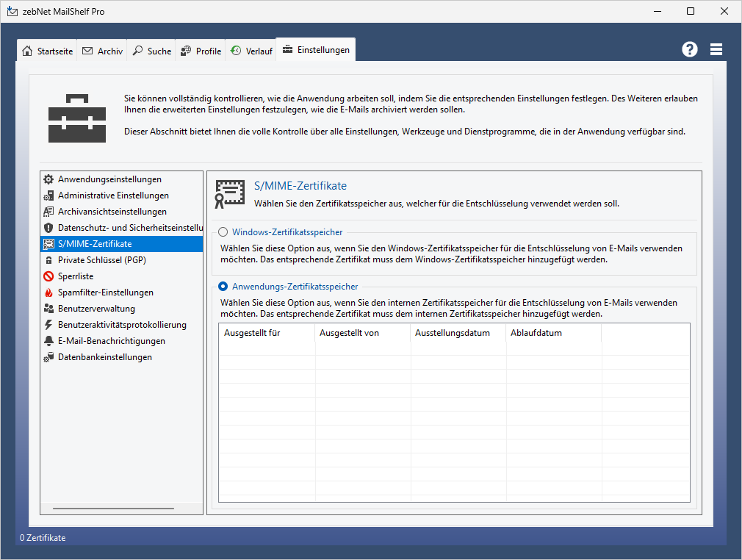Click the sidebar horizontal scrollbar
This screenshot has height=560, width=742.
(114, 508)
